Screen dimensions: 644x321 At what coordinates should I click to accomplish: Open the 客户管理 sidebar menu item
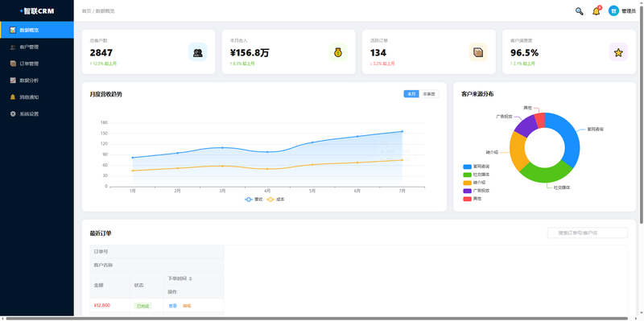[37, 47]
